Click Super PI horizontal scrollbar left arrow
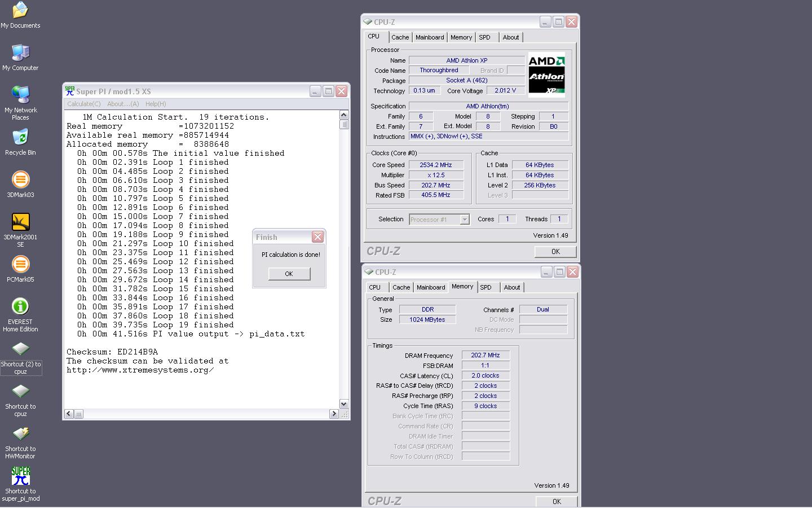The height and width of the screenshot is (508, 812). tap(69, 414)
